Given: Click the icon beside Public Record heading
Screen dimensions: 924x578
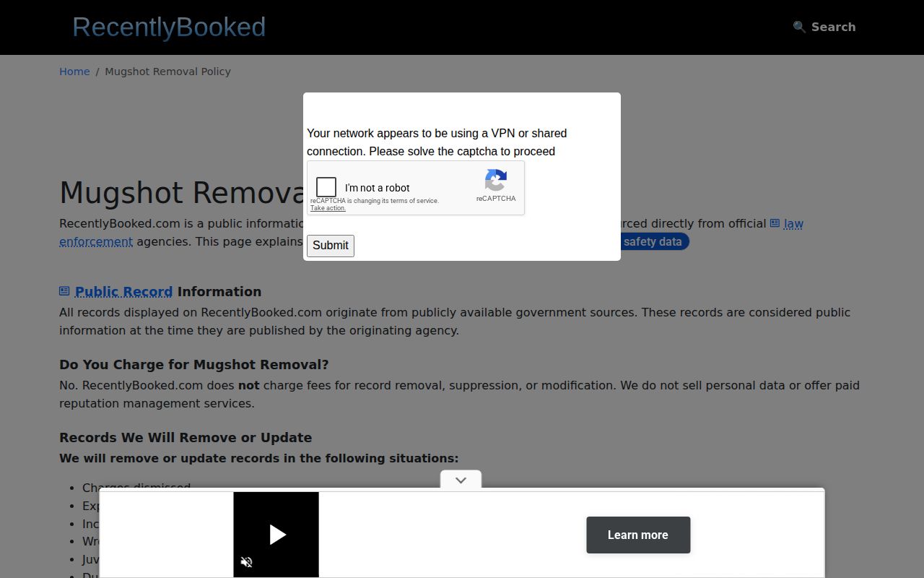Looking at the screenshot, I should pos(64,291).
